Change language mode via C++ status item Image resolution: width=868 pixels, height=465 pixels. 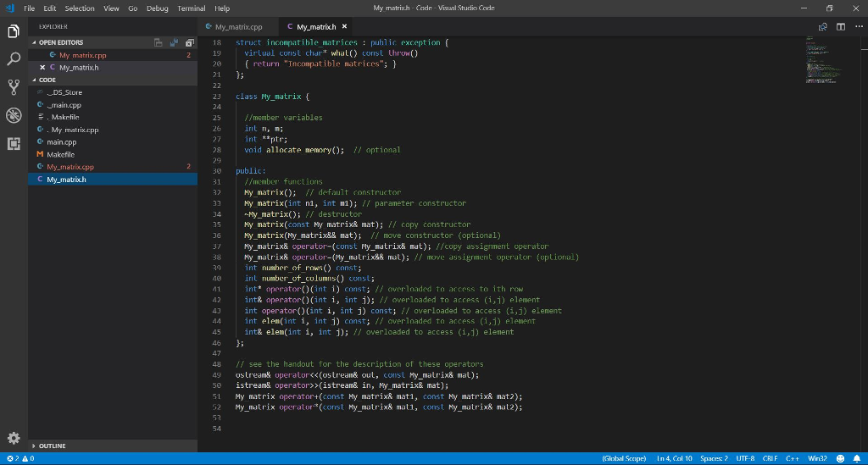(x=793, y=458)
